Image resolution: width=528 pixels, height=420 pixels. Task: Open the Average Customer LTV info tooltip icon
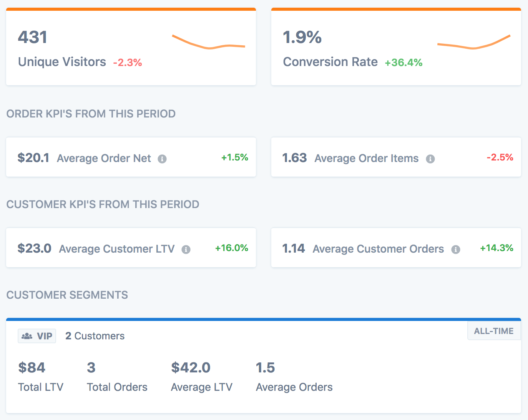[186, 250]
